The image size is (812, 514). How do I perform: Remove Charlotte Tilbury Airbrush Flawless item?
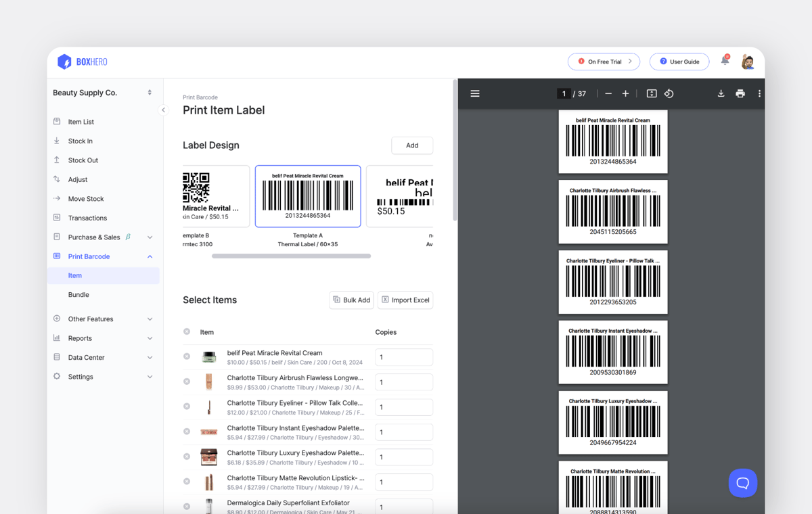pyautogui.click(x=187, y=381)
